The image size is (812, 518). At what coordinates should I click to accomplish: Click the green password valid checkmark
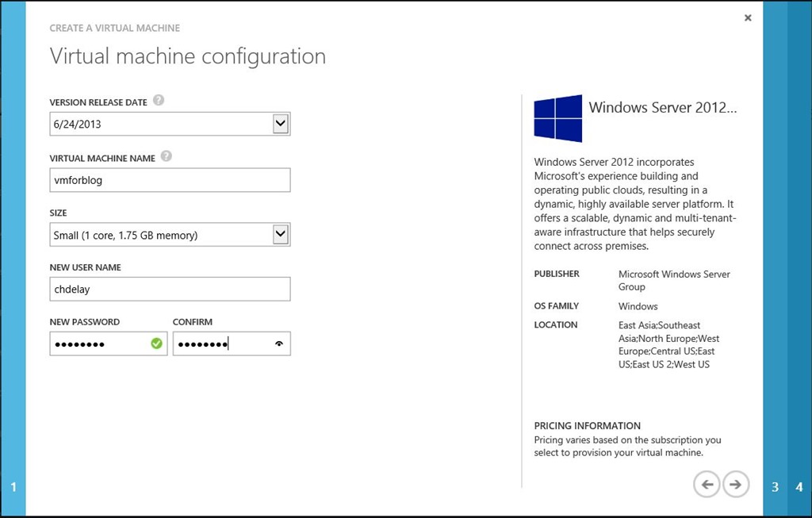(156, 343)
